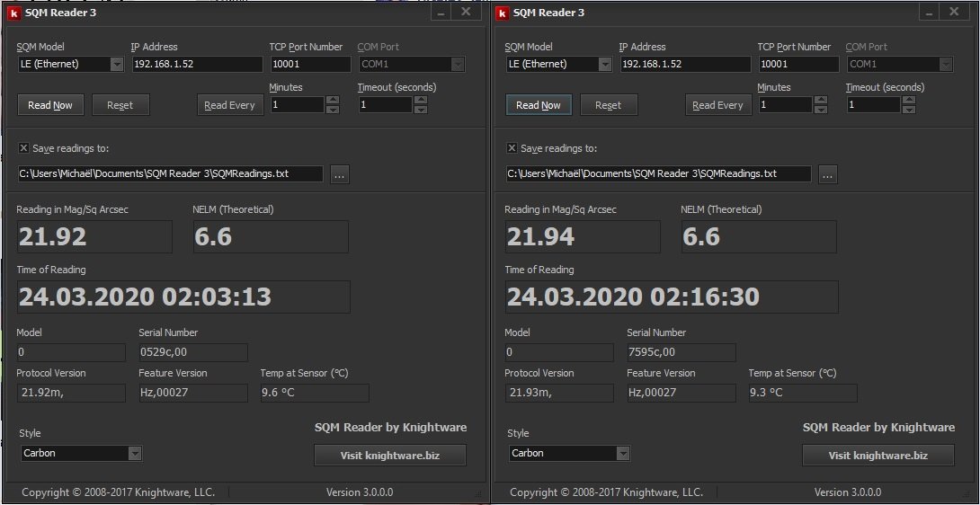This screenshot has width=980, height=505.
Task: Click serial number 7595c,00 field
Action: click(x=682, y=352)
